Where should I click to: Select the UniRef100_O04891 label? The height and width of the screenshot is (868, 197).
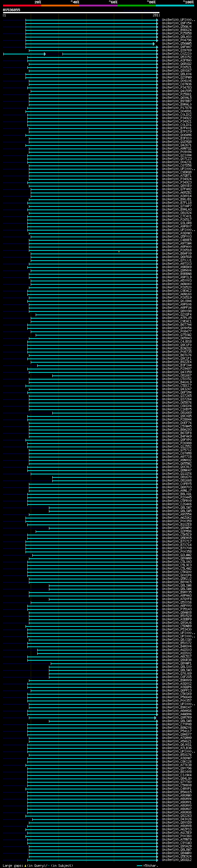point(177,111)
